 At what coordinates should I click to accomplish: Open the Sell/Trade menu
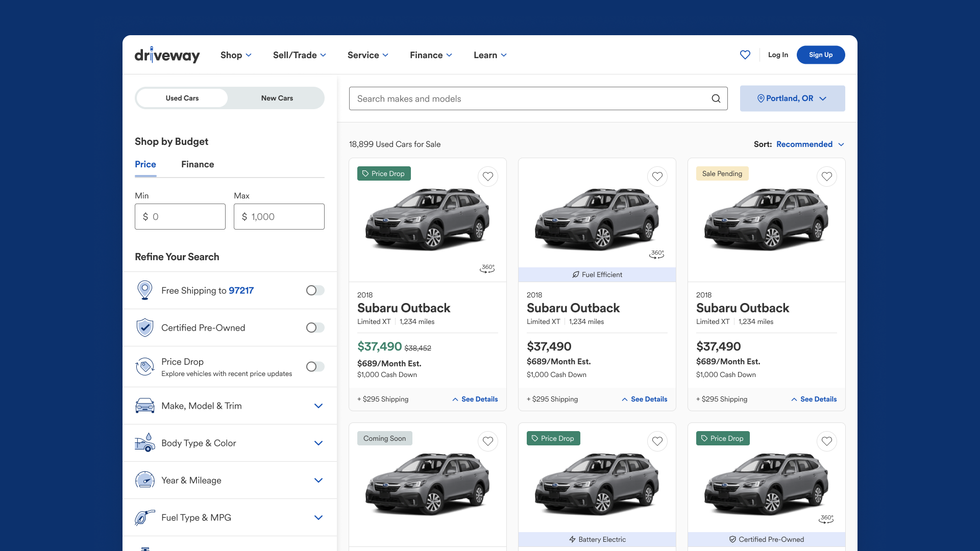(x=300, y=55)
